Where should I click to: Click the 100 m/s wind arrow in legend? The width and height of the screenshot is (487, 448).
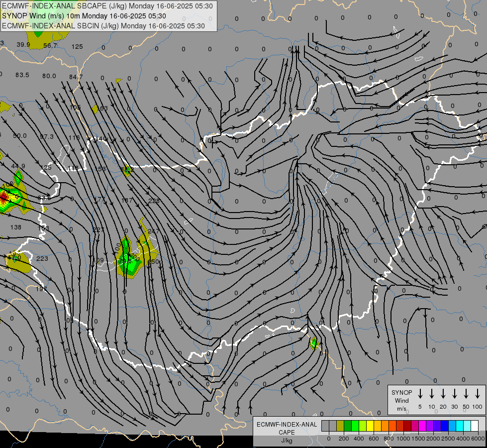tap(478, 394)
